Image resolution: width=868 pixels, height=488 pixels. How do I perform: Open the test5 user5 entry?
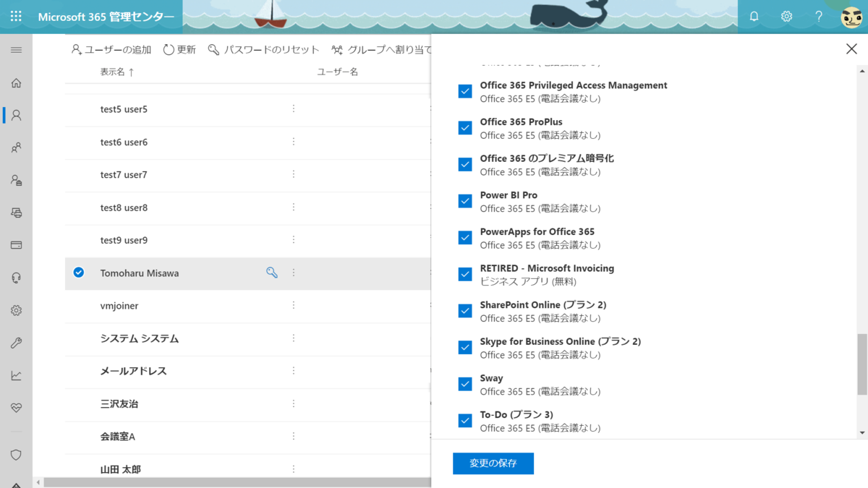pyautogui.click(x=124, y=109)
